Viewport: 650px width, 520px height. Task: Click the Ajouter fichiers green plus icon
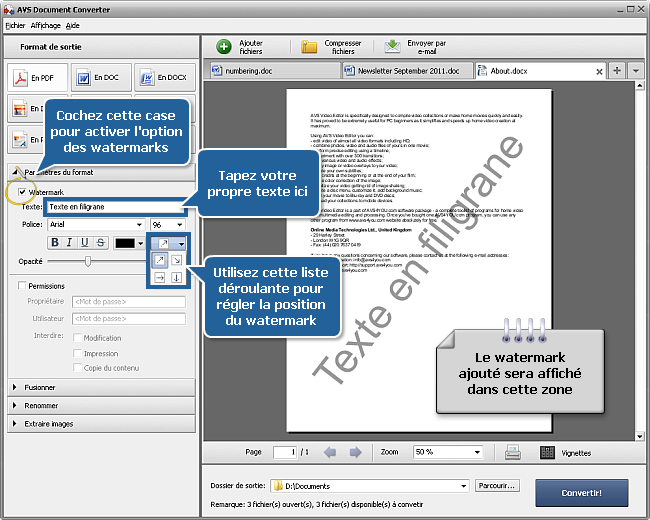(224, 47)
